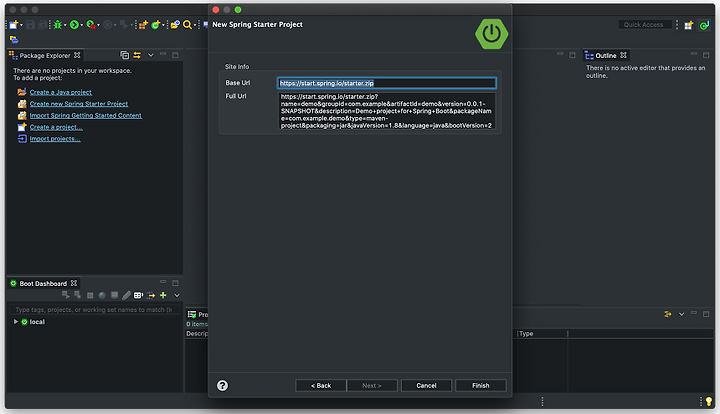Click the Quick Access search box
This screenshot has width=720, height=414.
click(645, 25)
